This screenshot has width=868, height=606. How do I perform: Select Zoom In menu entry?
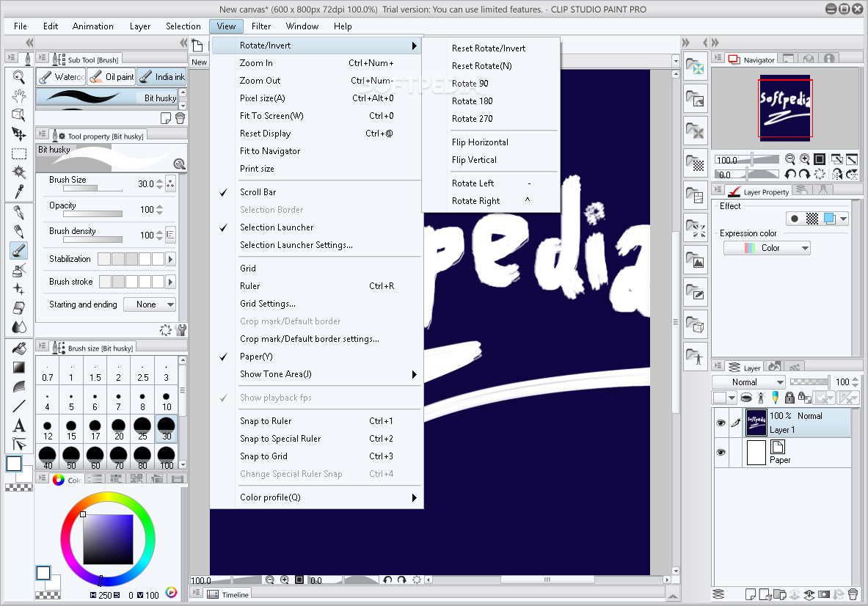point(316,63)
